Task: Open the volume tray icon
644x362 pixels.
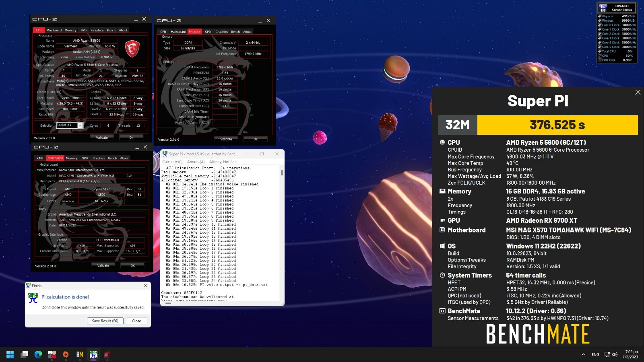Action: click(x=615, y=354)
